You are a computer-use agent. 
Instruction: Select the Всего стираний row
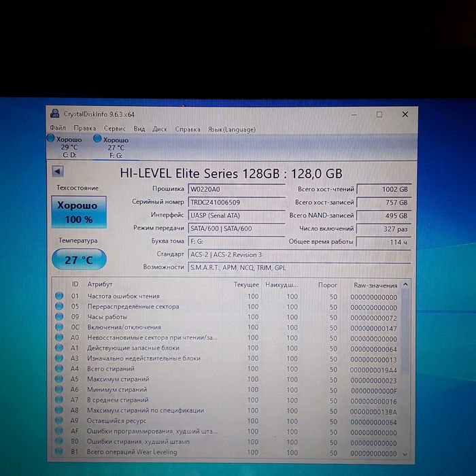pos(226,369)
